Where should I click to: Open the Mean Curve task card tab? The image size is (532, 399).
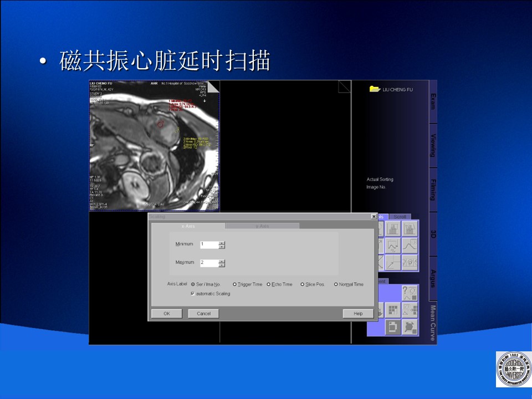click(433, 323)
